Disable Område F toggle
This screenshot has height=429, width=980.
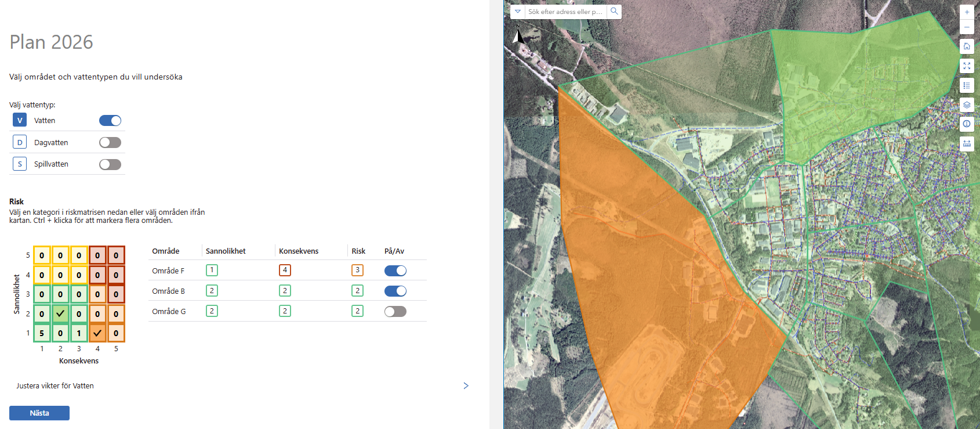coord(395,271)
